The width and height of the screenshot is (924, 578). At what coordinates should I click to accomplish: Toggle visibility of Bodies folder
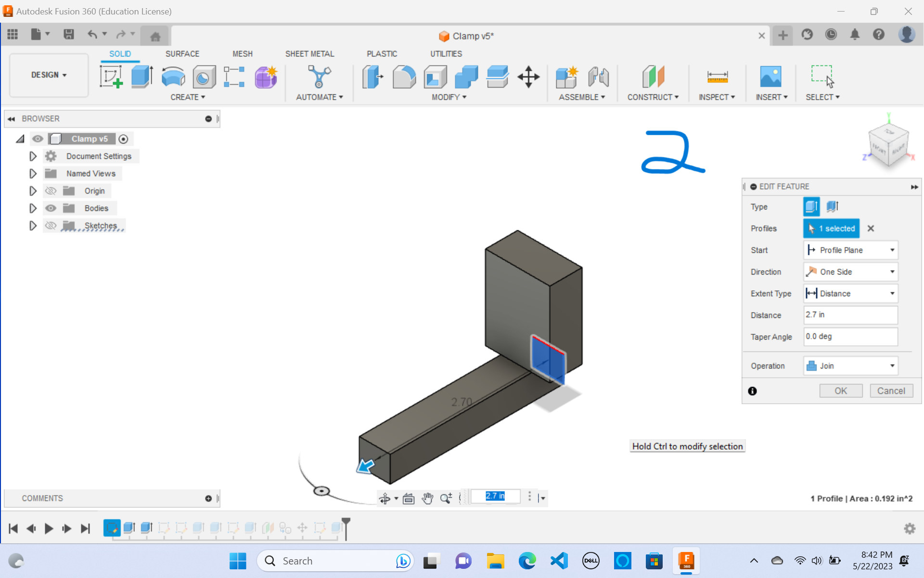[x=51, y=208]
